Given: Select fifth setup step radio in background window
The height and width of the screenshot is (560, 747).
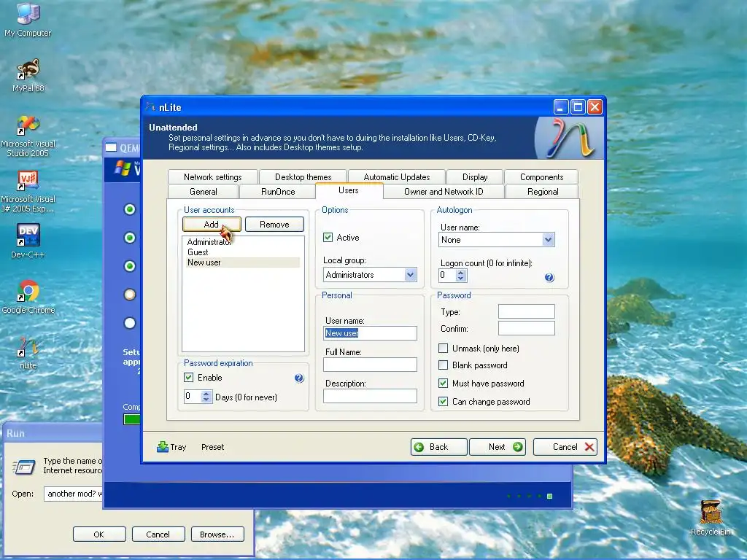Looking at the screenshot, I should (x=130, y=323).
